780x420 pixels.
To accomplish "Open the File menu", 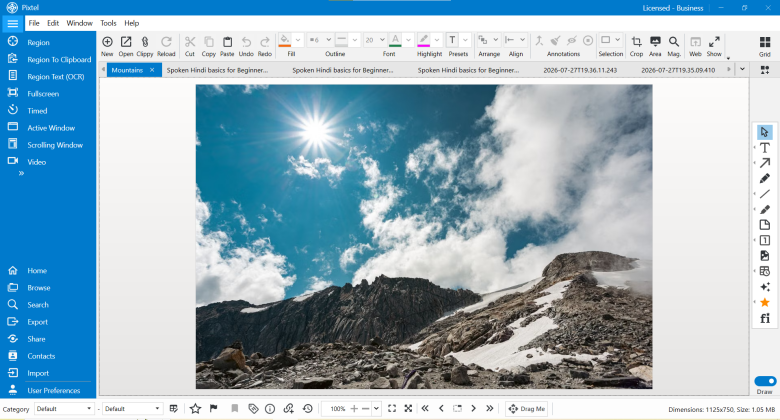I will [34, 23].
